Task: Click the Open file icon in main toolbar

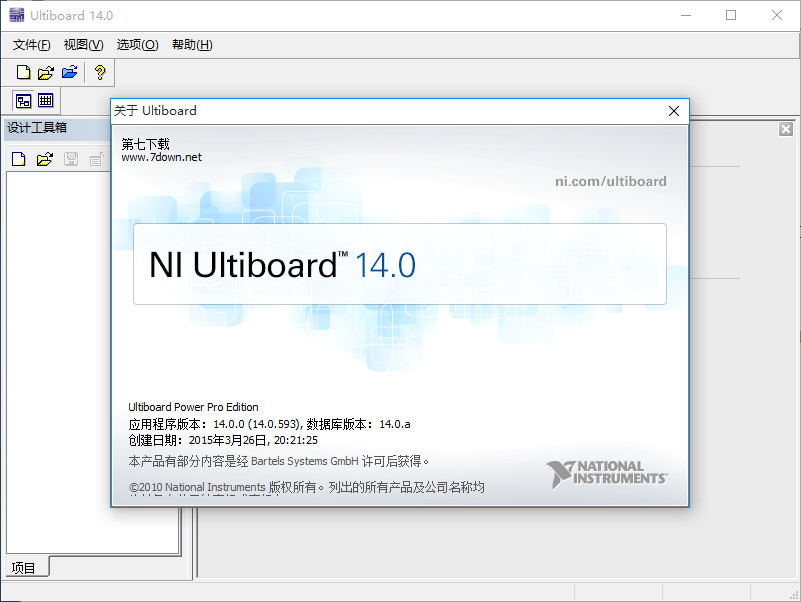Action: click(x=45, y=73)
